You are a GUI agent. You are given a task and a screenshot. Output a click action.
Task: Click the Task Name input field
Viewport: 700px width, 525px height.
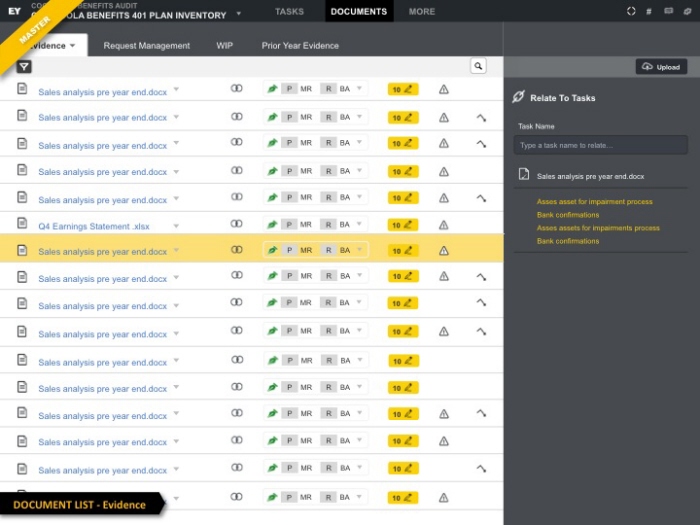click(x=600, y=146)
